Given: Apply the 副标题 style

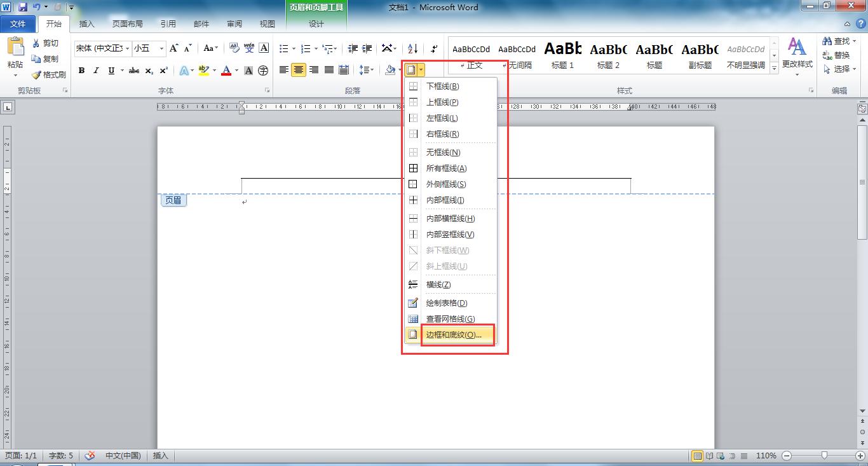Looking at the screenshot, I should pyautogui.click(x=700, y=55).
